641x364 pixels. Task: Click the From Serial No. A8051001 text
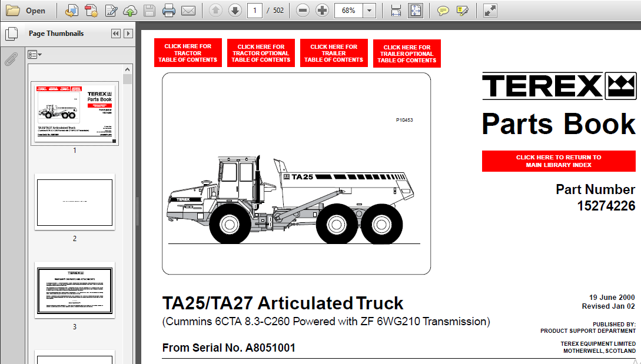pyautogui.click(x=228, y=348)
